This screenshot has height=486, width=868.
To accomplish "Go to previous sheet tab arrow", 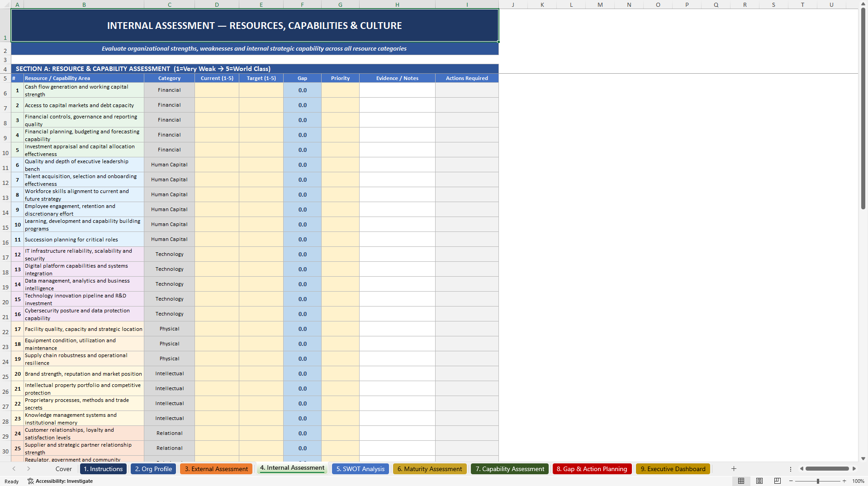I will 14,469.
